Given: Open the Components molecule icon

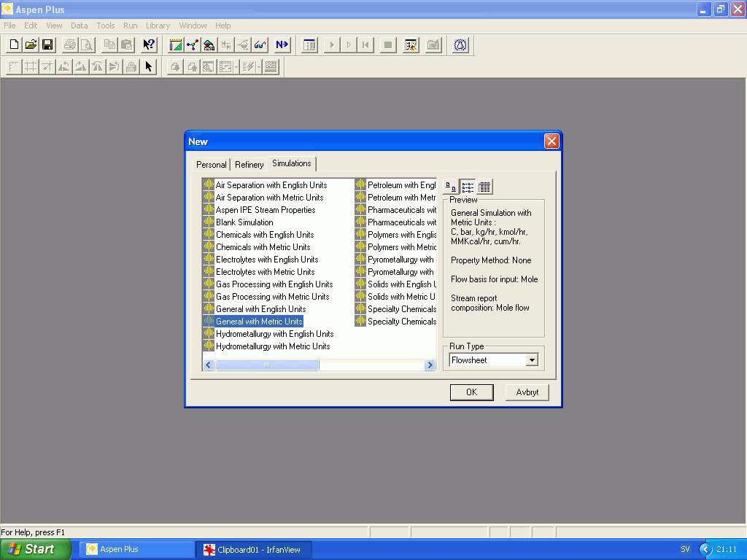Looking at the screenshot, I should tap(193, 44).
